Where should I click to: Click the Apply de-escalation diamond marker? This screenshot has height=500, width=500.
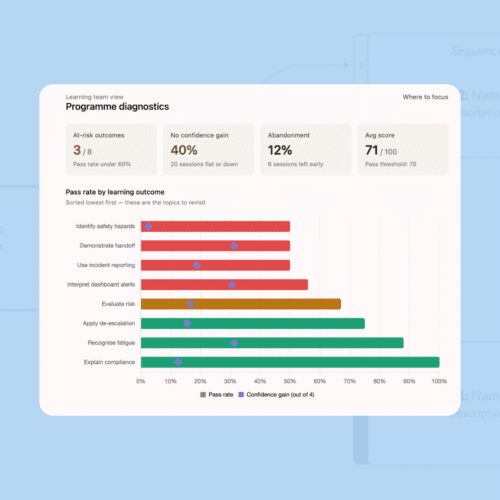187,323
